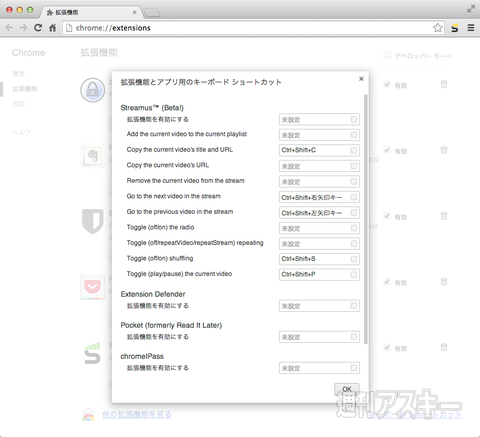The width and height of the screenshot is (480, 437).
Task: Click the browser forward arrow
Action: [x=23, y=28]
